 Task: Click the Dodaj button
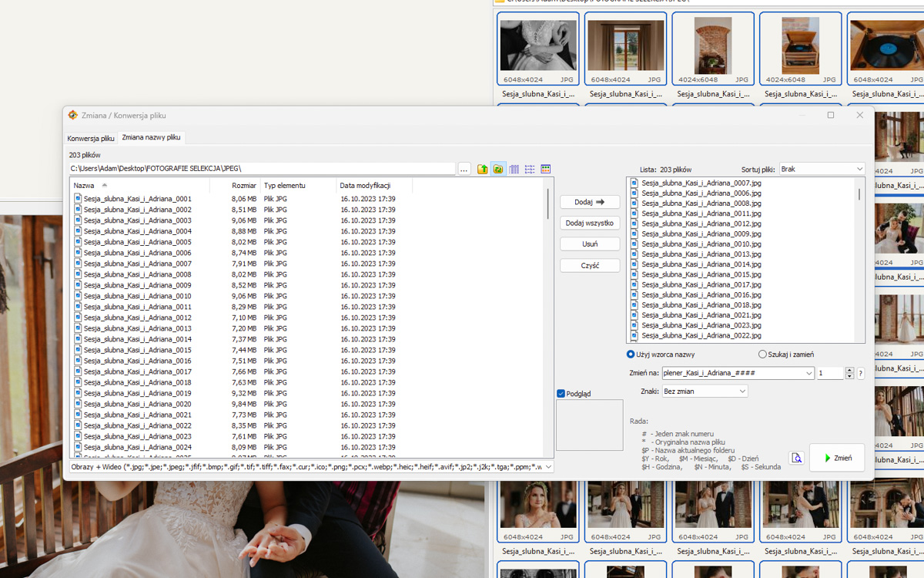pos(590,202)
